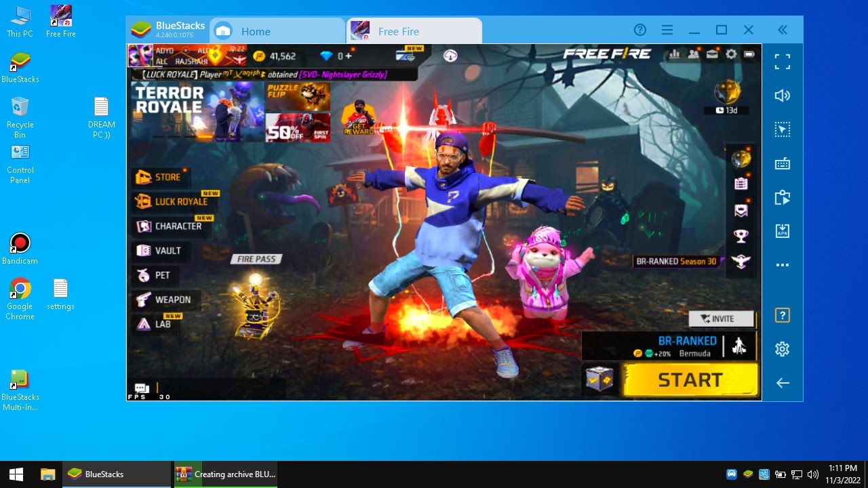Select the Google Chrome desktop shortcut
This screenshot has height=488, width=868.
point(20,299)
